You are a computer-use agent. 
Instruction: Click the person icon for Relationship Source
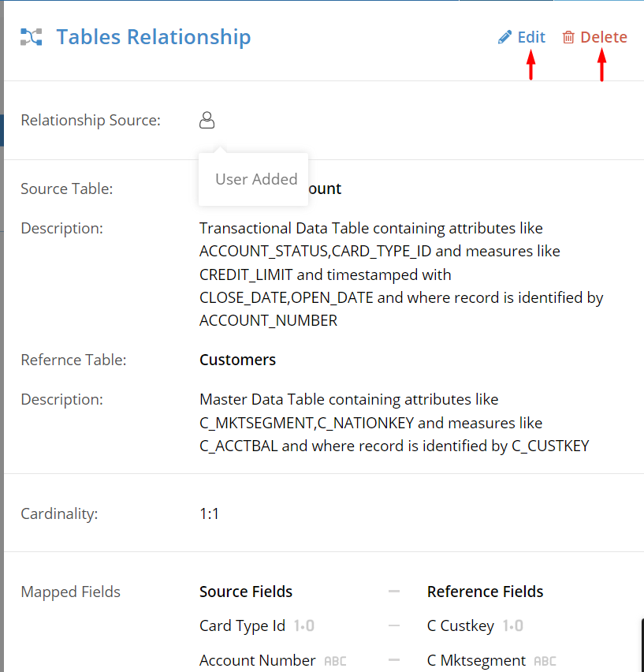point(207,120)
